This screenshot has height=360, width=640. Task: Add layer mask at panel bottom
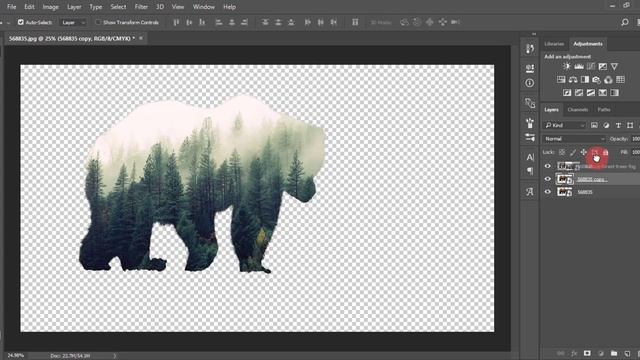click(x=587, y=353)
